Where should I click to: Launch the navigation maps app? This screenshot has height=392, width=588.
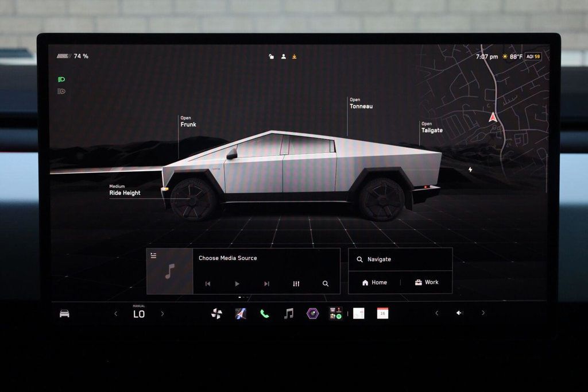241,313
